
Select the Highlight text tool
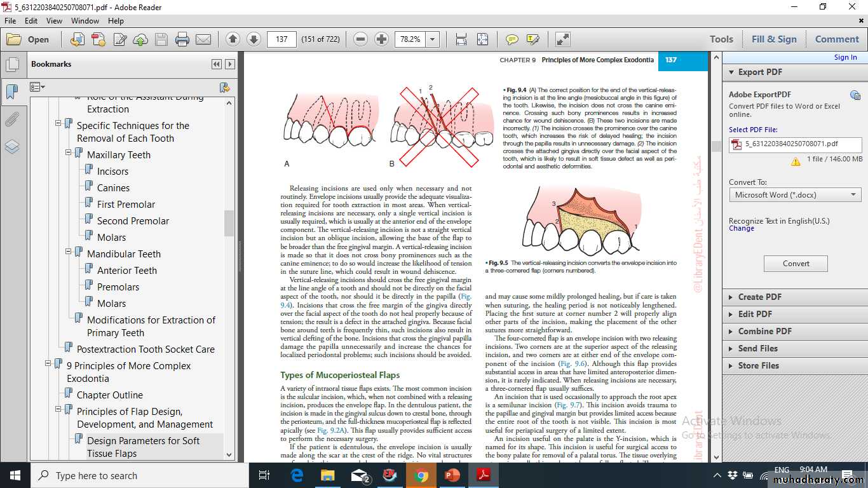[x=532, y=39]
